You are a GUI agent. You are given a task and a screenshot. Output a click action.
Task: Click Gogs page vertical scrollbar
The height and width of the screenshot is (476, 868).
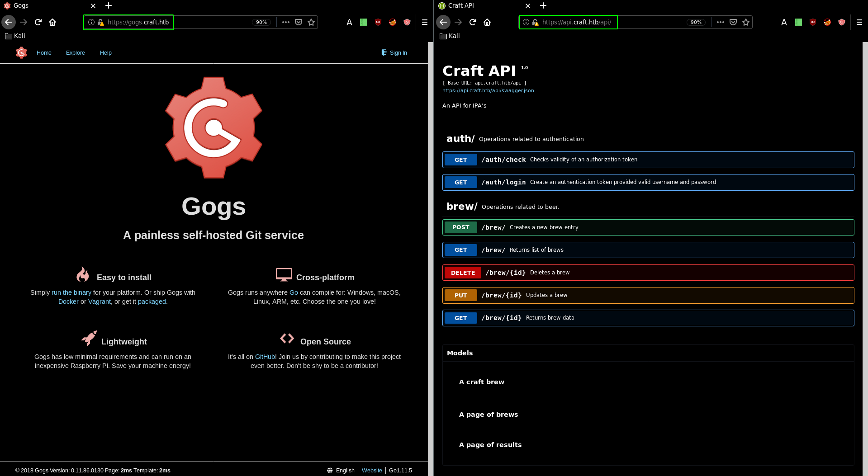click(431, 259)
